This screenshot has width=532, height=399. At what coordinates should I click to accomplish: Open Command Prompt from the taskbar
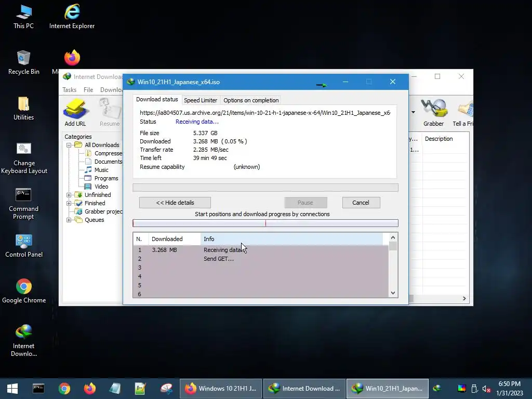coord(38,389)
